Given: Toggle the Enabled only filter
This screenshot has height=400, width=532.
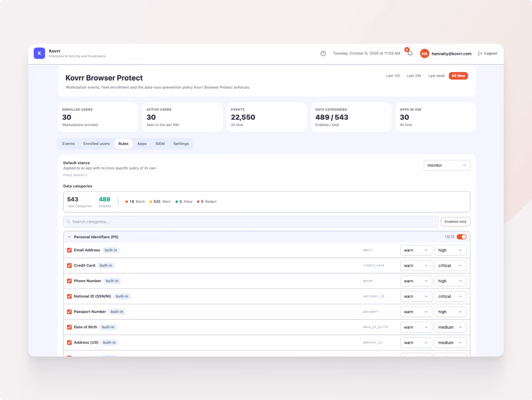Looking at the screenshot, I should pos(455,222).
